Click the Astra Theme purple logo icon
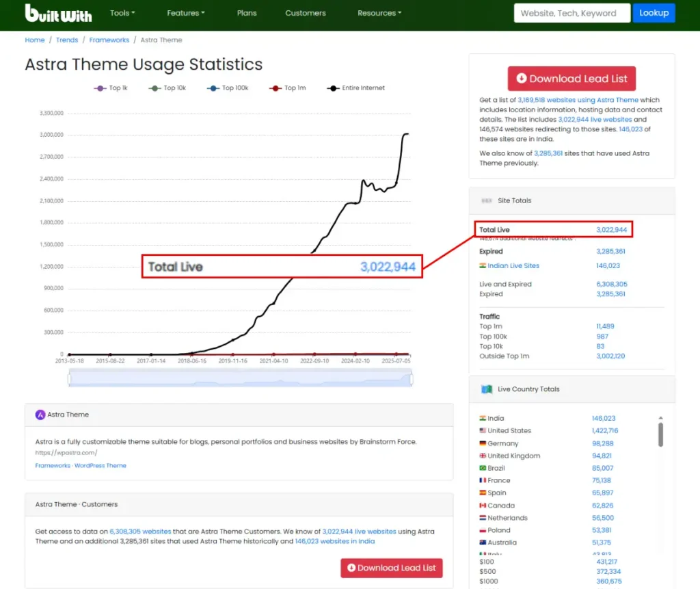The height and width of the screenshot is (589, 700). (40, 415)
